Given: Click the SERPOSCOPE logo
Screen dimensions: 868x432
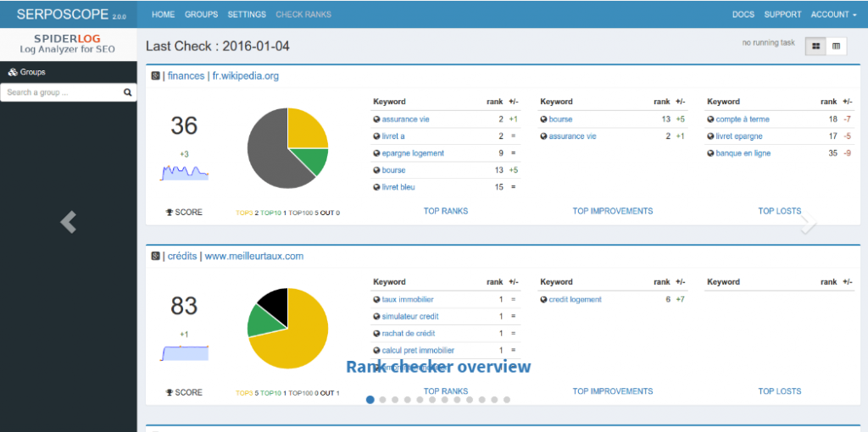Looking at the screenshot, I should coord(71,15).
